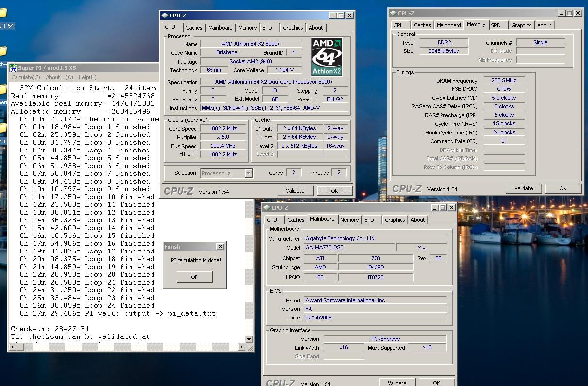Click OK in the Memory window
Viewport: 588px width, 386px height.
[x=563, y=188]
